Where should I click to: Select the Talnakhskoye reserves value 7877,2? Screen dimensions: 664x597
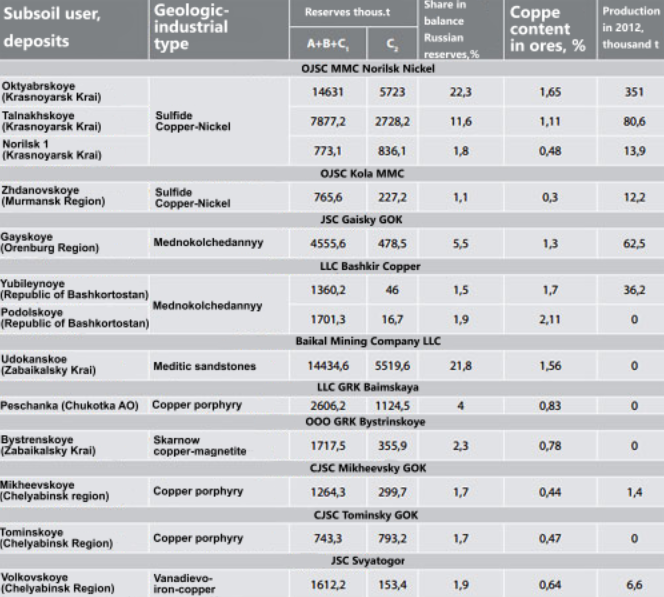pyautogui.click(x=328, y=122)
